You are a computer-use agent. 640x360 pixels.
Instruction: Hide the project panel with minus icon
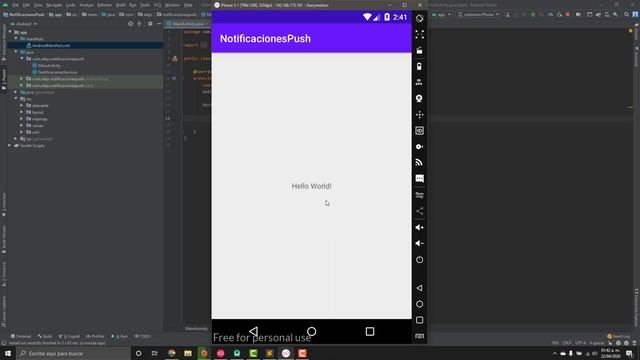pos(159,24)
